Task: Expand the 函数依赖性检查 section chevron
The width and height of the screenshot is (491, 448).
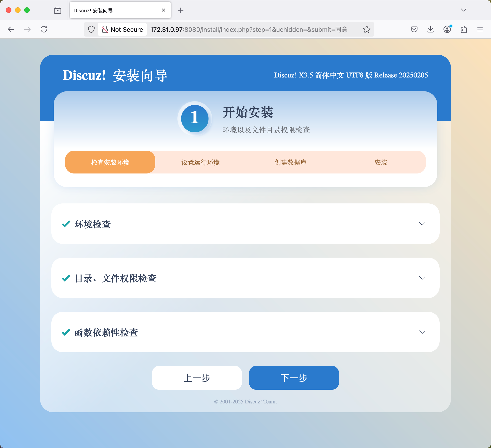Action: [x=422, y=332]
